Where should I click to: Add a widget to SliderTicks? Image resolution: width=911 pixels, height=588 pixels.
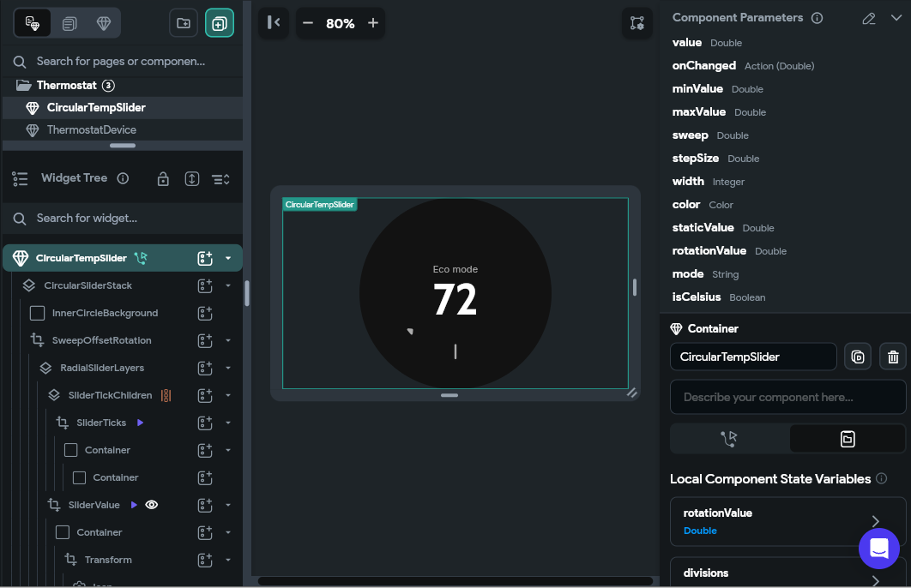click(x=205, y=423)
